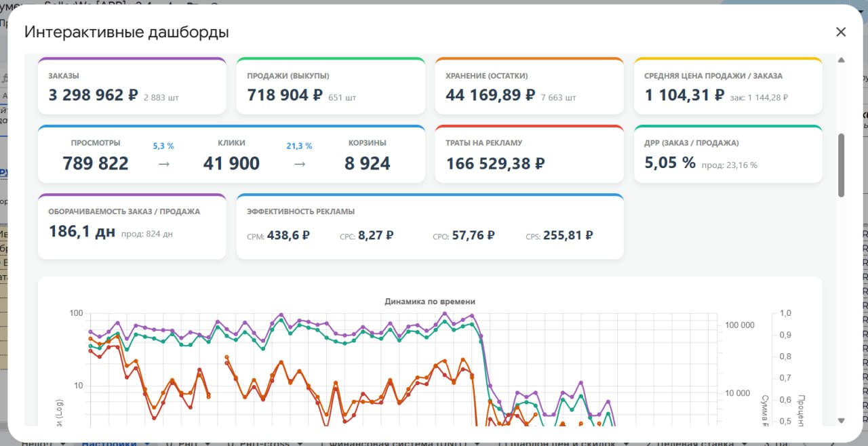Screen dimensions: 868x446
Task: Click the 5,3 % conversion label
Action: point(163,146)
